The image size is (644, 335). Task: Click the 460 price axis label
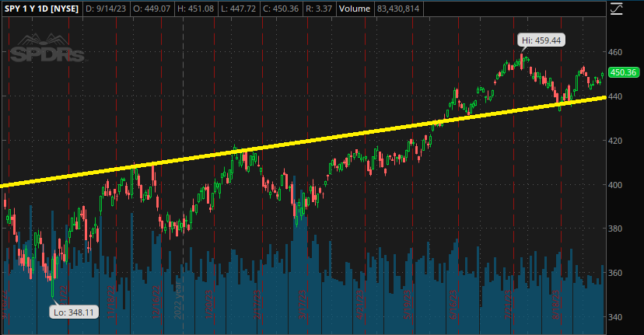coord(615,52)
